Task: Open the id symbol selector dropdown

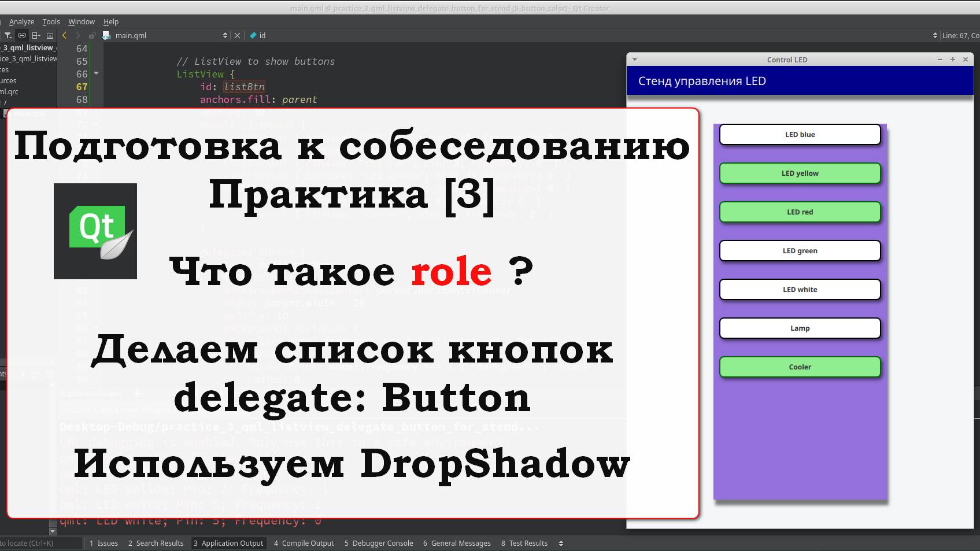Action: point(935,35)
